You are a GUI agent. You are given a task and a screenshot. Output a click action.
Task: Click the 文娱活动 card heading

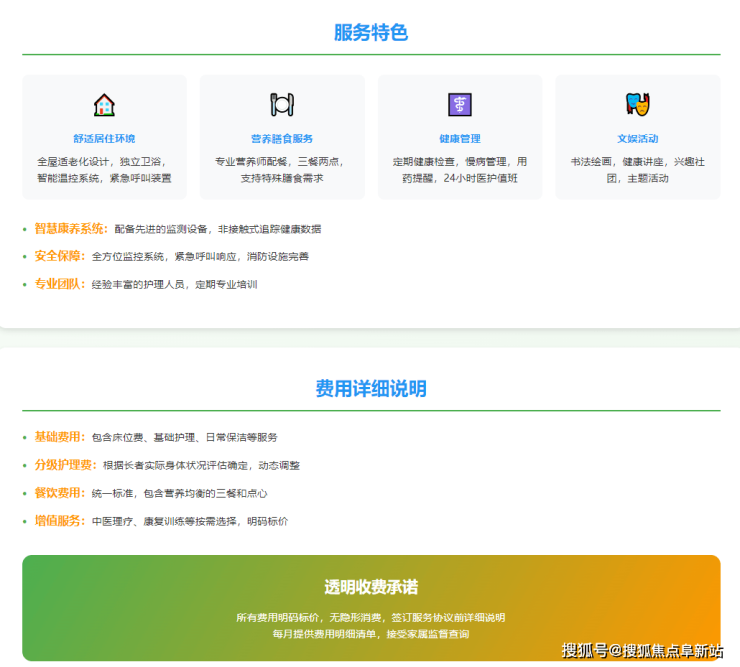(x=637, y=139)
